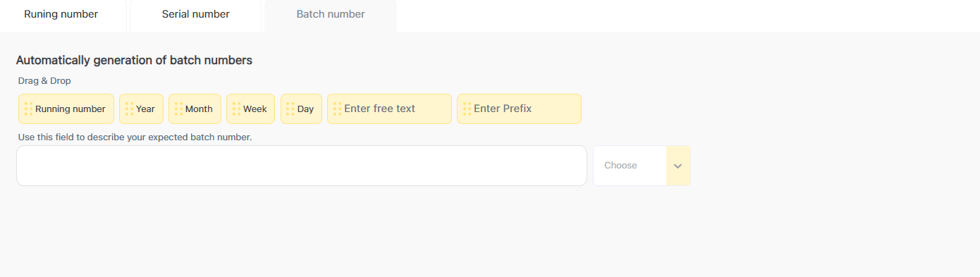
Task: Select the Year chip label
Action: (x=145, y=109)
